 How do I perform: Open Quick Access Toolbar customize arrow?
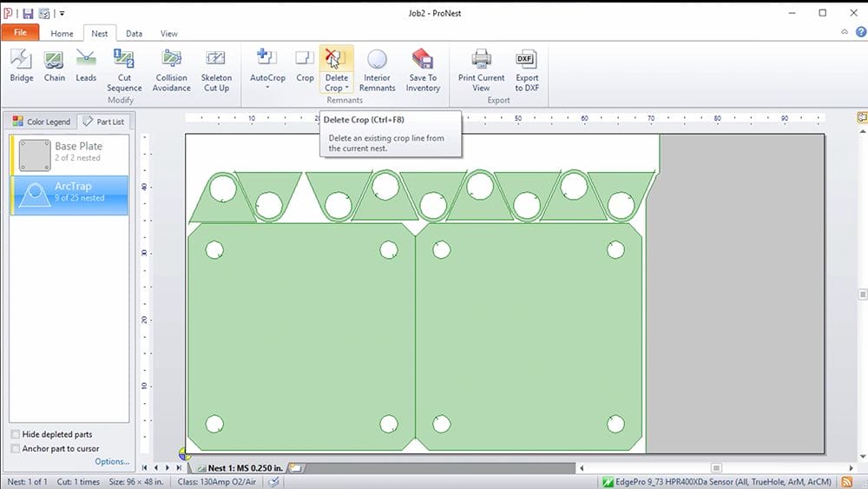pyautogui.click(x=62, y=14)
